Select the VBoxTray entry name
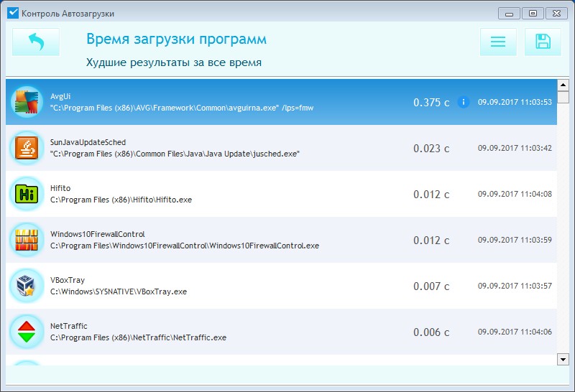Screen dimensions: 575x392 point(68,280)
